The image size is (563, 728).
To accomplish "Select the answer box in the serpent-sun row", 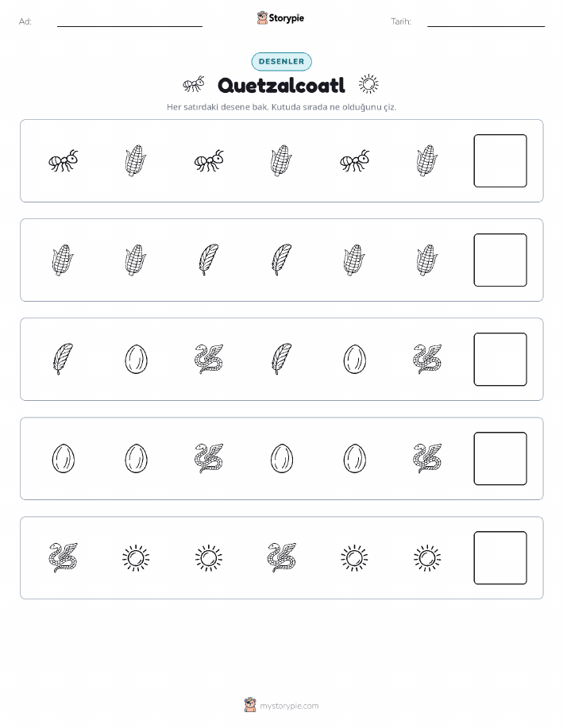I will tap(500, 557).
